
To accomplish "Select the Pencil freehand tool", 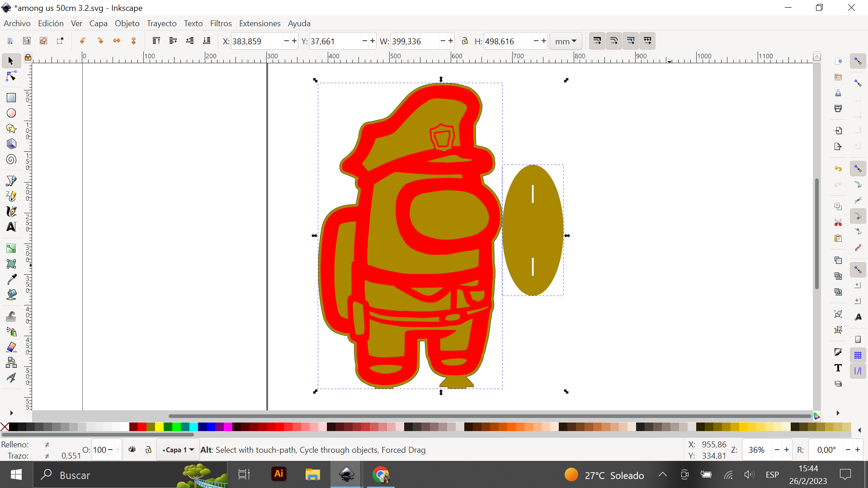I will click(11, 196).
